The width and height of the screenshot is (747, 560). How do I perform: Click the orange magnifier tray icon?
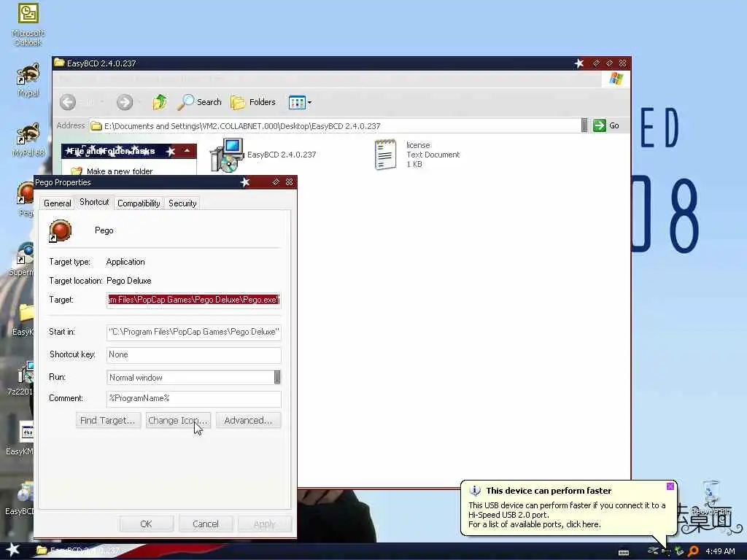point(693,551)
